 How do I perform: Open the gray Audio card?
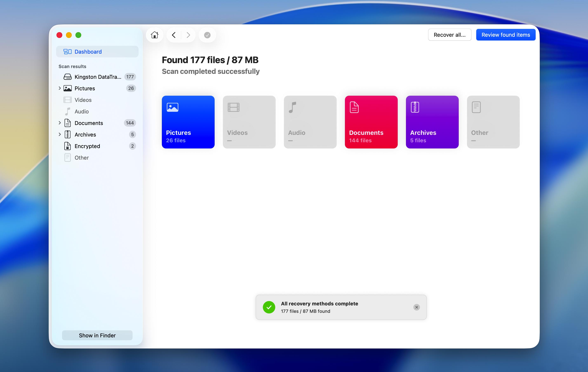pyautogui.click(x=310, y=122)
